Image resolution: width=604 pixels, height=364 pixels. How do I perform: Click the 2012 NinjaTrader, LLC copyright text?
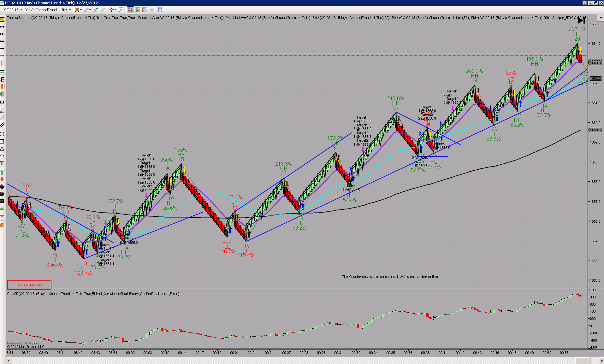pyautogui.click(x=26, y=347)
